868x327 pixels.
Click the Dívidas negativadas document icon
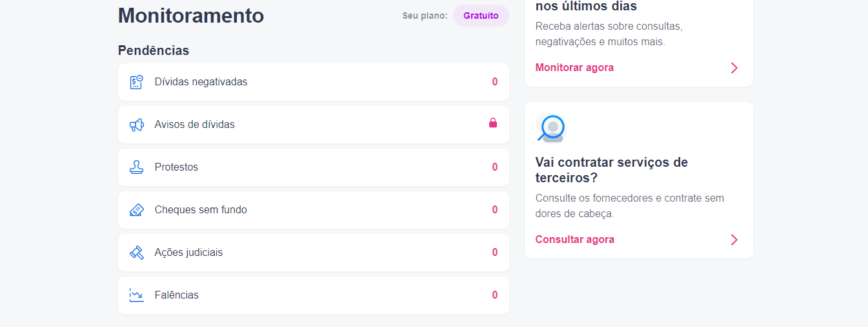(x=136, y=82)
